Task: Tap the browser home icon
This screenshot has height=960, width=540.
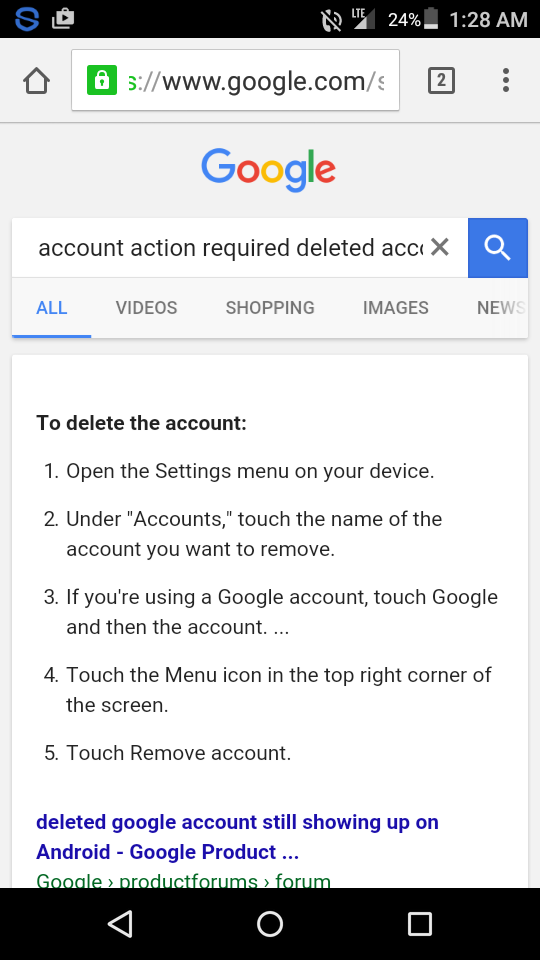Action: coord(36,81)
